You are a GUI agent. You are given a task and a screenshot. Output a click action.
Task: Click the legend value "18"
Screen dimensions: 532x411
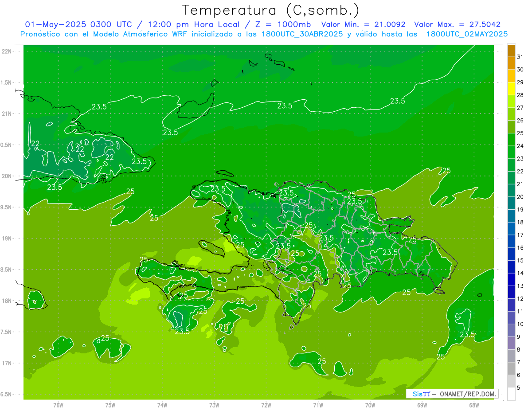(x=520, y=222)
